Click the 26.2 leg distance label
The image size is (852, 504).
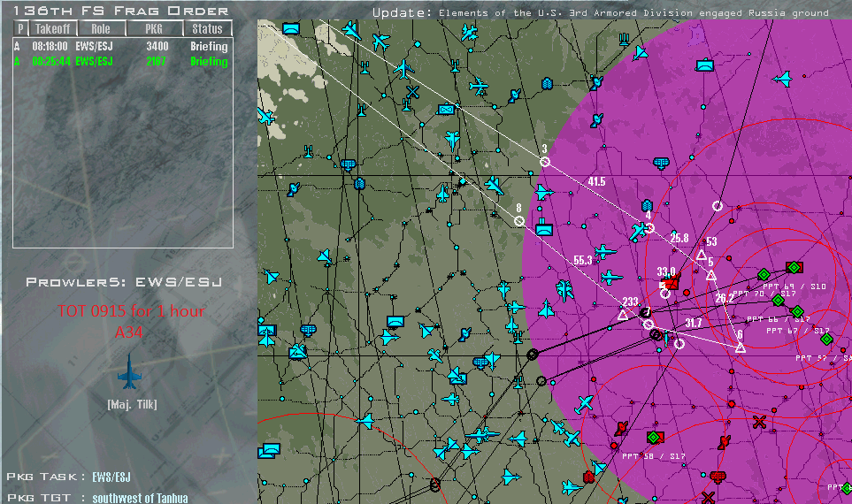point(725,298)
